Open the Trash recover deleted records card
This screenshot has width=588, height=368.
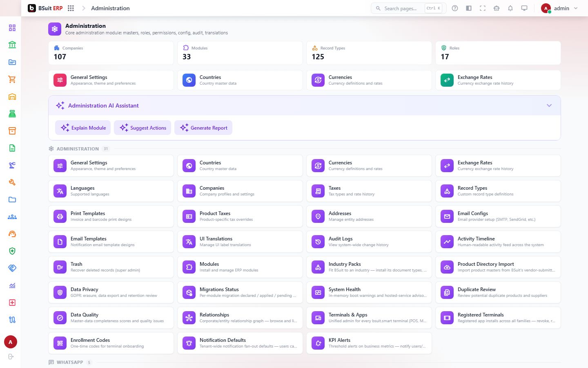[x=111, y=267]
